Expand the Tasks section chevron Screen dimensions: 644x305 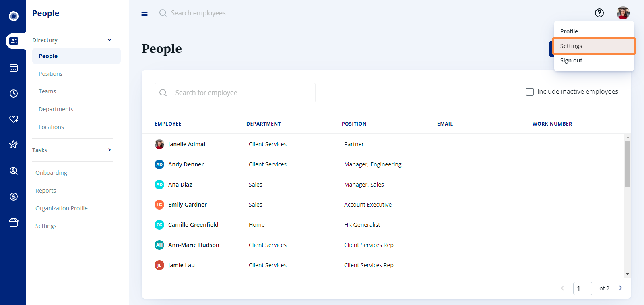[x=109, y=150]
